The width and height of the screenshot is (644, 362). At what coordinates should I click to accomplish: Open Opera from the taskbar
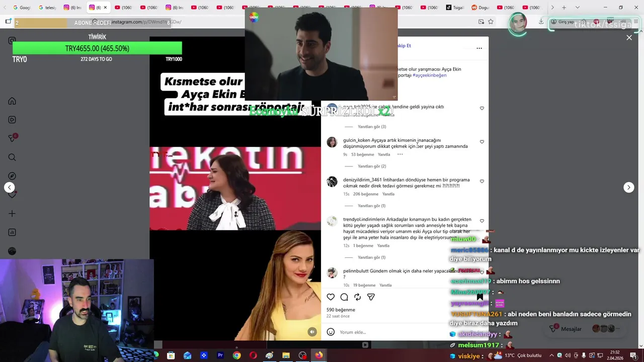pos(253,355)
